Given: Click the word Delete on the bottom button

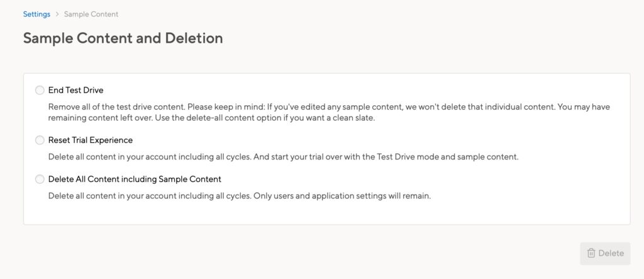Looking at the screenshot, I should tap(611, 253).
